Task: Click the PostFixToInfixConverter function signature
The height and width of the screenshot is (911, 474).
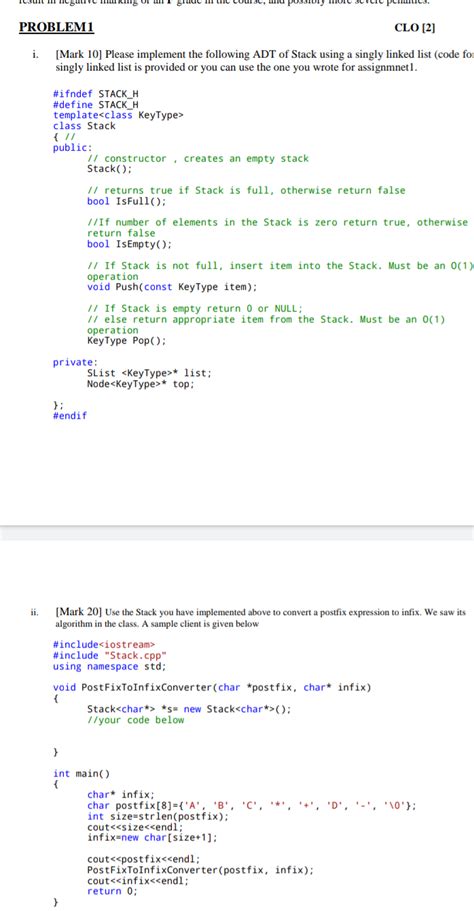Action: point(212,688)
